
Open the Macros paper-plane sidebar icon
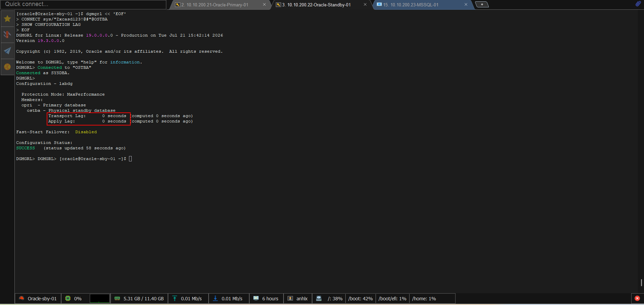click(x=7, y=51)
